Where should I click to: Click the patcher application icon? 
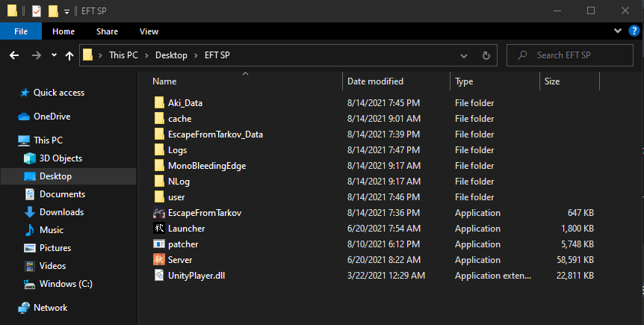point(159,244)
